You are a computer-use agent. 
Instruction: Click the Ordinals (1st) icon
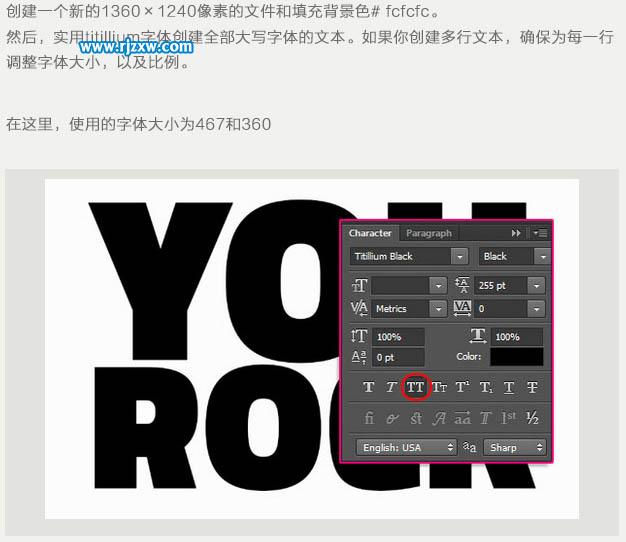[x=509, y=418]
